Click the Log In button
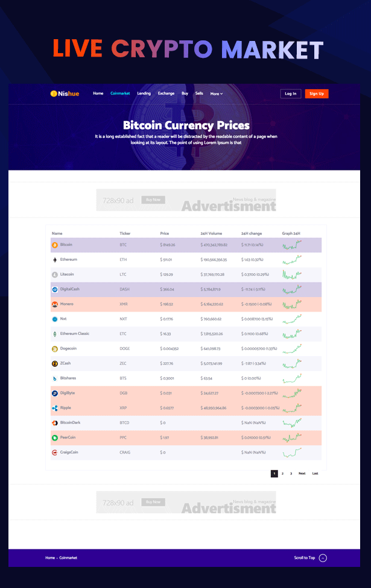The image size is (371, 588). click(x=290, y=93)
